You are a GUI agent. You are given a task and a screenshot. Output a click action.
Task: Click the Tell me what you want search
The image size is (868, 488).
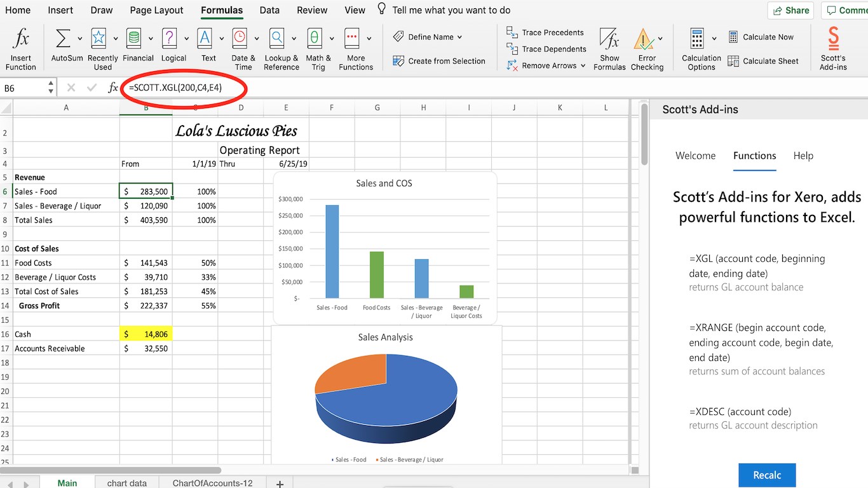coord(451,10)
